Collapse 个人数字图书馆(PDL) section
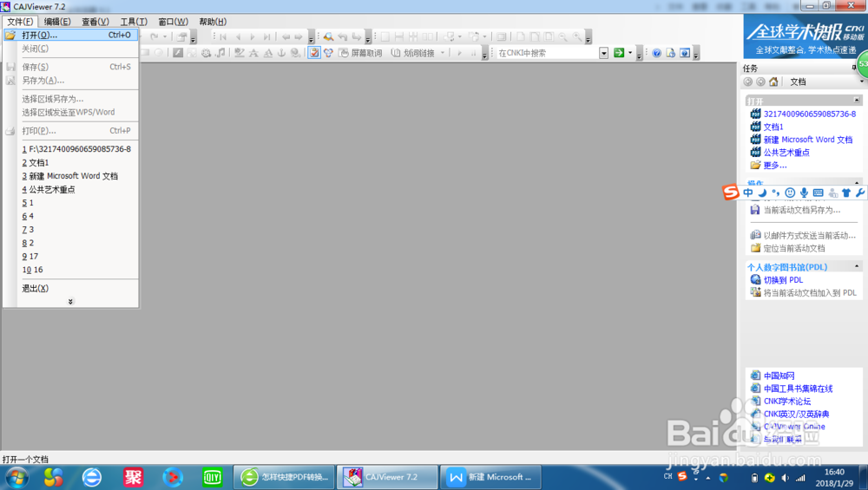 click(x=857, y=266)
